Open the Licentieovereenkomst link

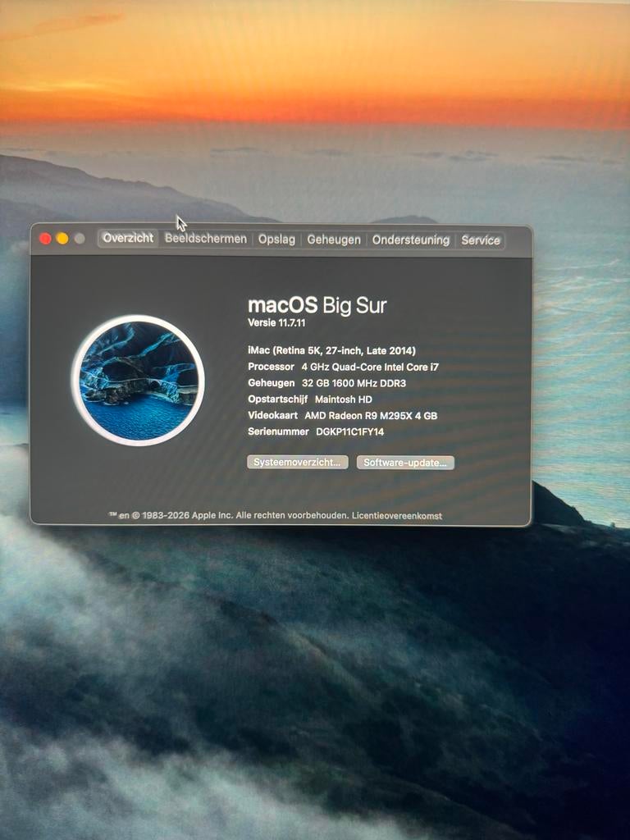click(x=397, y=516)
